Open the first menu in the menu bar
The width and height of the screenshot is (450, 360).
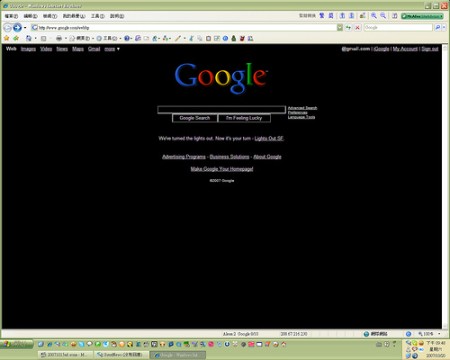[11, 16]
